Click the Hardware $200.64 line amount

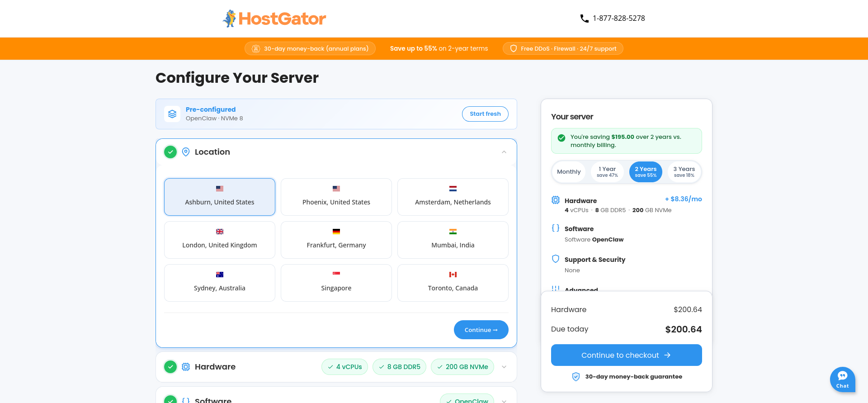[x=688, y=310]
